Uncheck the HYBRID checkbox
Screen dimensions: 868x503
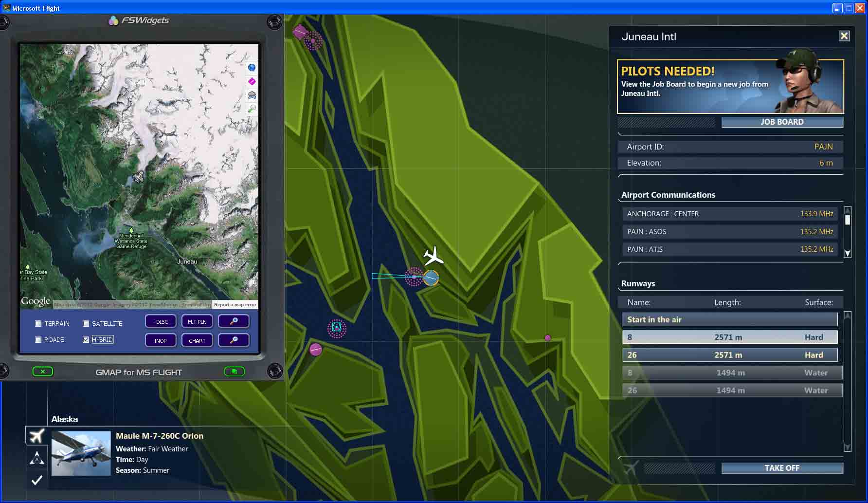tap(86, 340)
